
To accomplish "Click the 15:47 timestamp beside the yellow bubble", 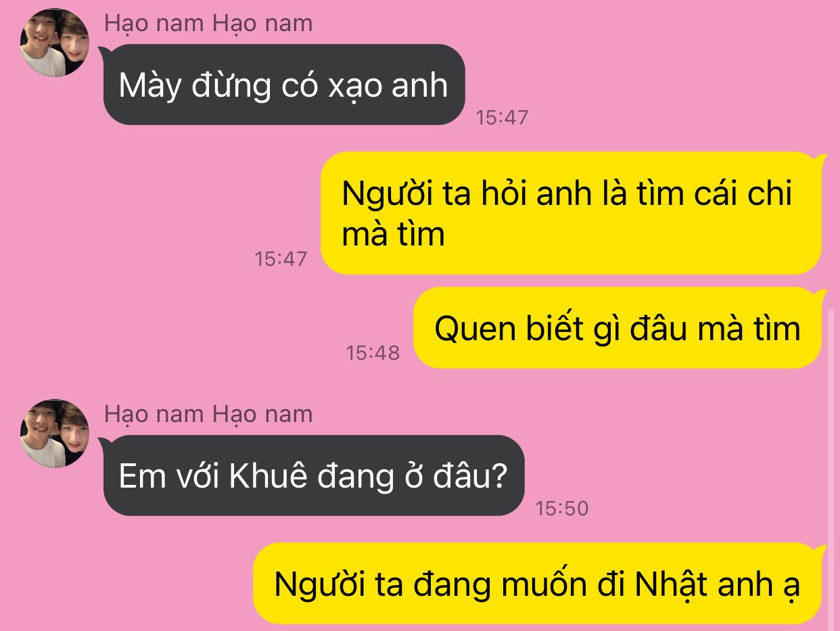I will coord(281,258).
